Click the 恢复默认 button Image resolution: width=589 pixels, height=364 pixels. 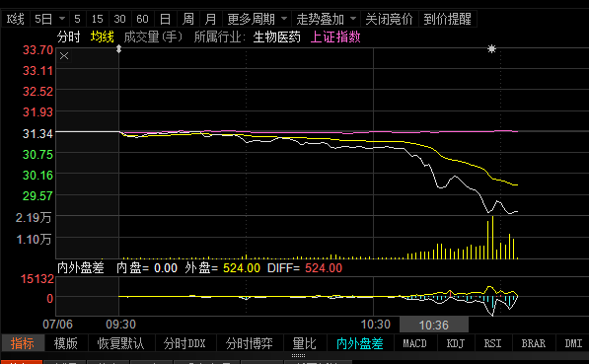pos(120,343)
